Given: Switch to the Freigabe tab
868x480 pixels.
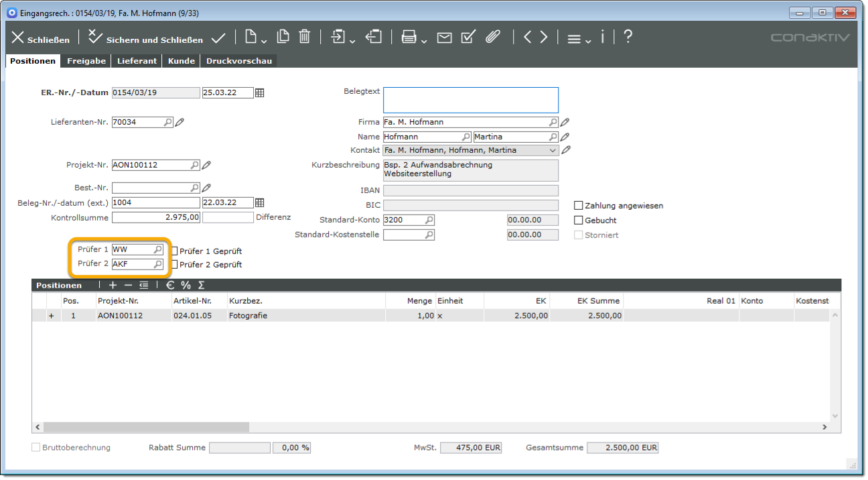Looking at the screenshot, I should coord(86,61).
